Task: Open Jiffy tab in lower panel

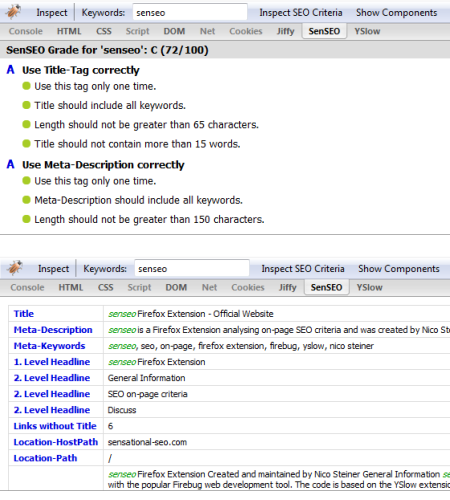Action: pyautogui.click(x=287, y=287)
